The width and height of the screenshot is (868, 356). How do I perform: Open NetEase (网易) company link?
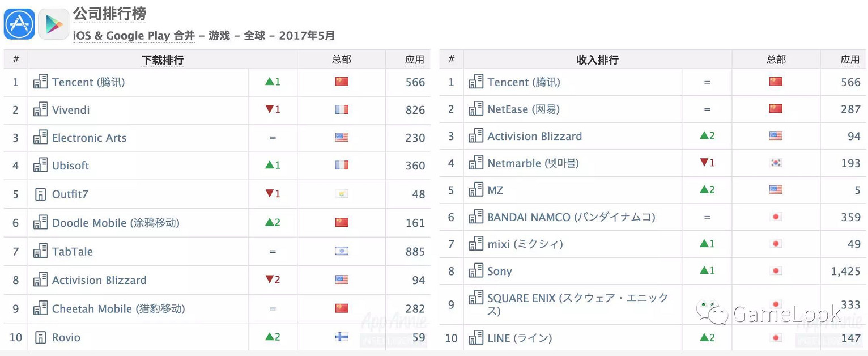524,109
